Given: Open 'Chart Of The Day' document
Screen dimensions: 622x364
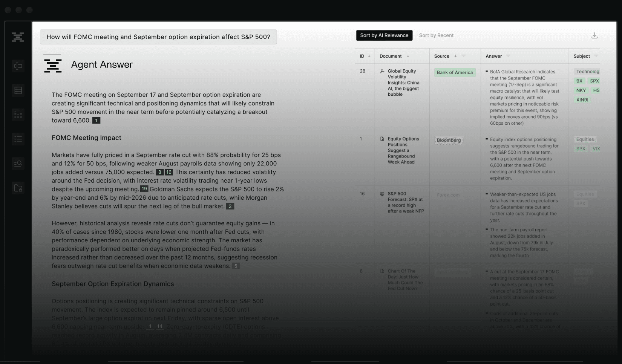Looking at the screenshot, I should point(405,280).
